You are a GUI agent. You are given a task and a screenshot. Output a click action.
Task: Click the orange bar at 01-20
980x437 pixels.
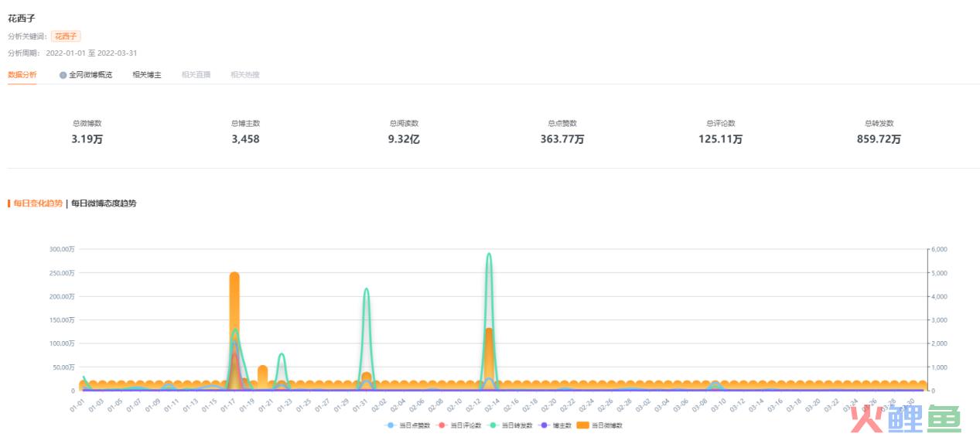click(x=262, y=377)
